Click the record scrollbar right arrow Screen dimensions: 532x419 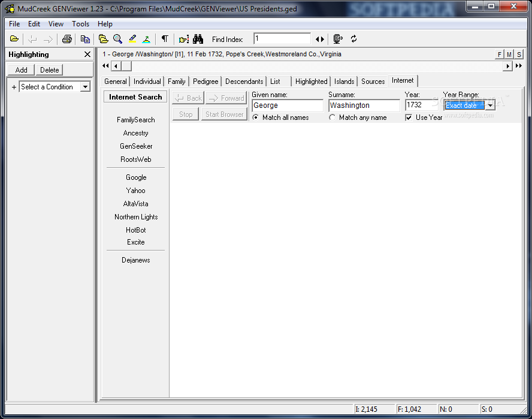(x=507, y=66)
